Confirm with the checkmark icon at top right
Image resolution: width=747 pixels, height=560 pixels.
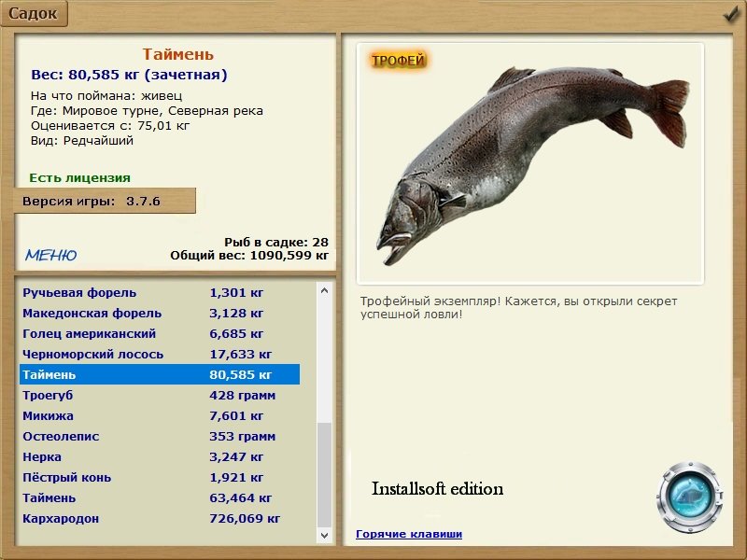coord(731,14)
